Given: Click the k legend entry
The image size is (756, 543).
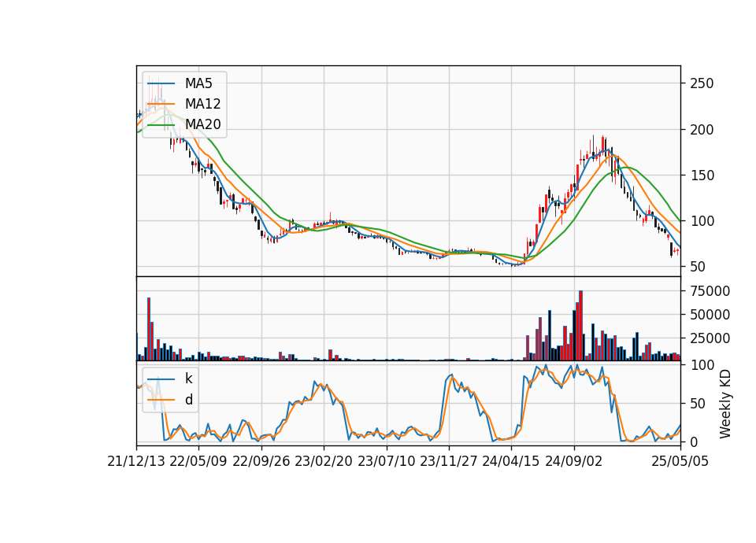Looking at the screenshot, I should click(x=188, y=379).
